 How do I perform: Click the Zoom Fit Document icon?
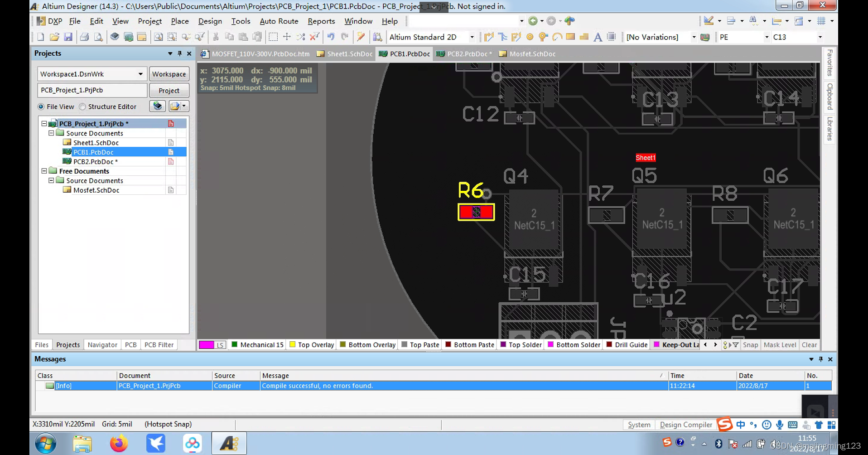coord(158,37)
